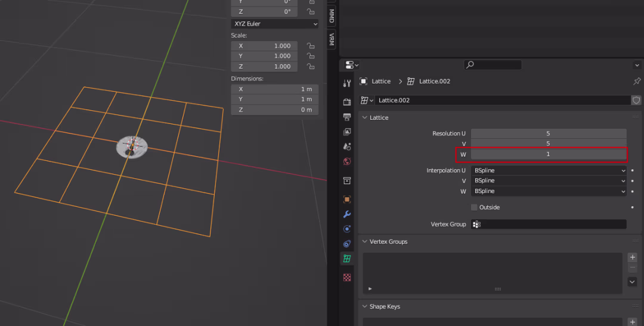
Task: Click the Dimensions Y field
Action: (x=275, y=100)
